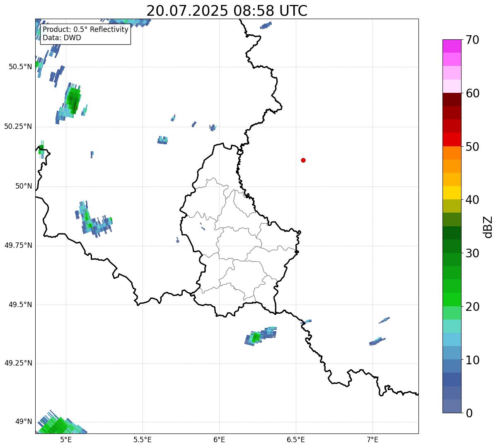The width and height of the screenshot is (498, 448).
Task: Click the dark maroon colorbar segment below 60
Action: click(x=452, y=99)
